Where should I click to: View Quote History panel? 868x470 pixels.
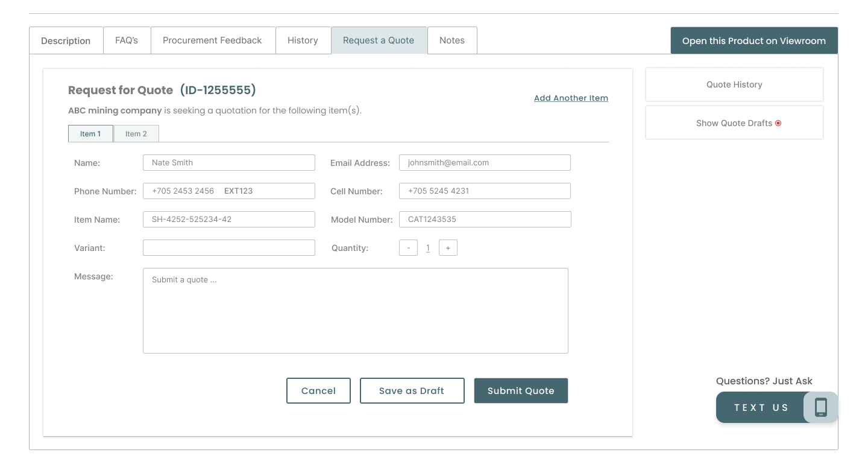[x=734, y=84]
